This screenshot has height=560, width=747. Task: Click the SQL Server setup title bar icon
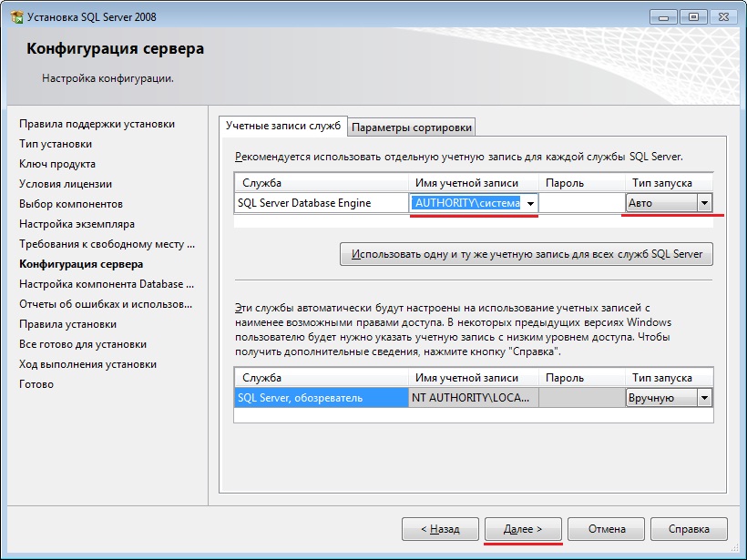(x=17, y=17)
